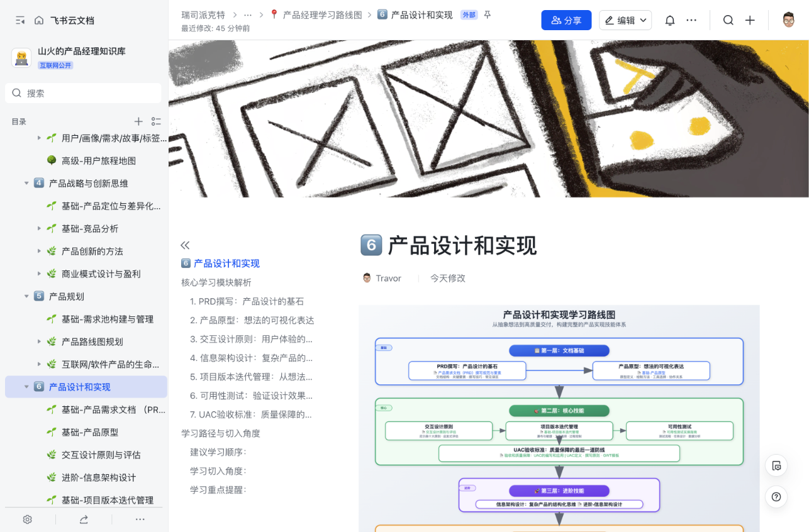Collapse the document library sidebar

coord(20,19)
